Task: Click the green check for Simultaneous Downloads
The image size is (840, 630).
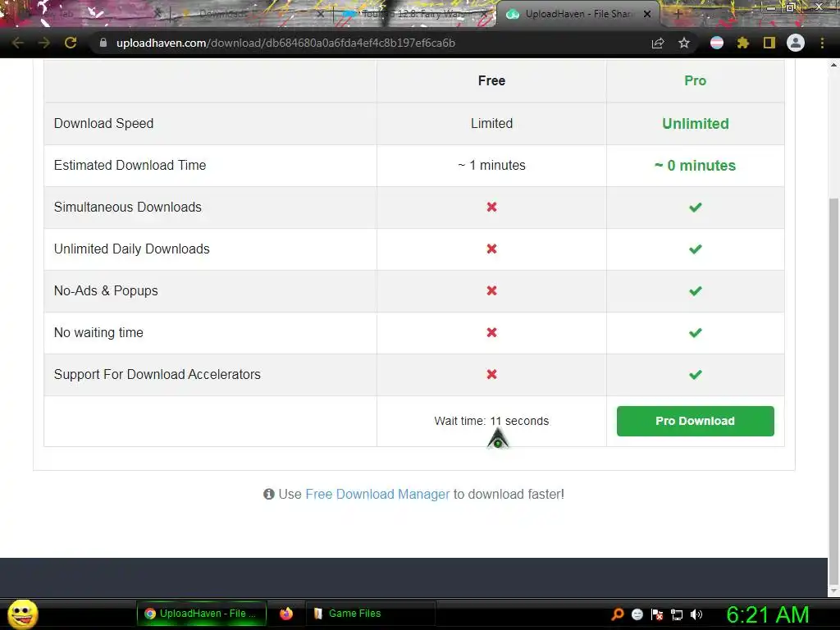Action: point(695,208)
